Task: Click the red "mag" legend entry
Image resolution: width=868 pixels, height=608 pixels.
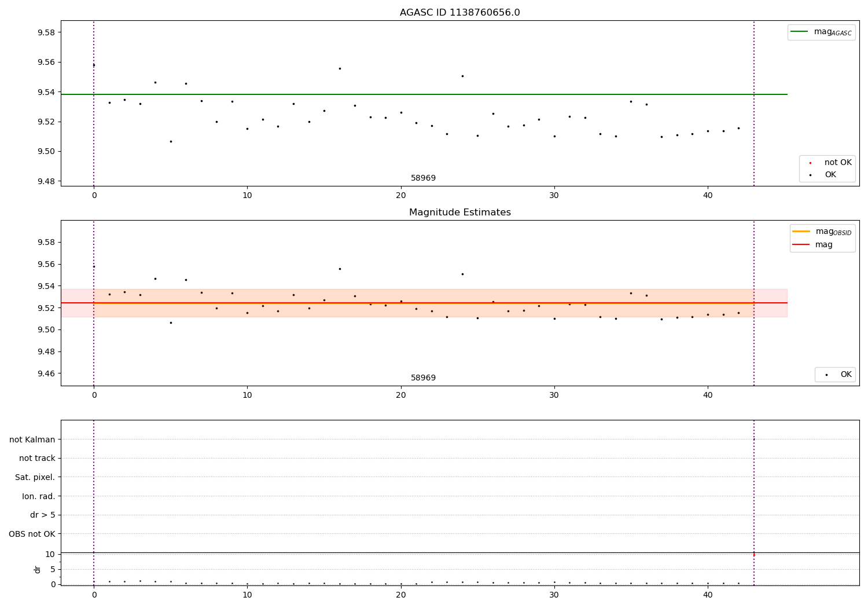Action: [813, 245]
